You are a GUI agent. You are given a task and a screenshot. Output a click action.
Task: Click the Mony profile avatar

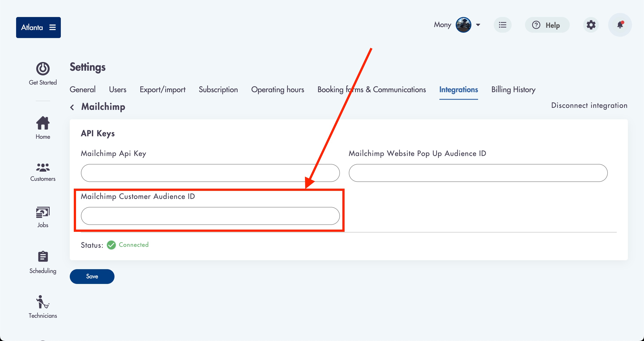point(463,25)
